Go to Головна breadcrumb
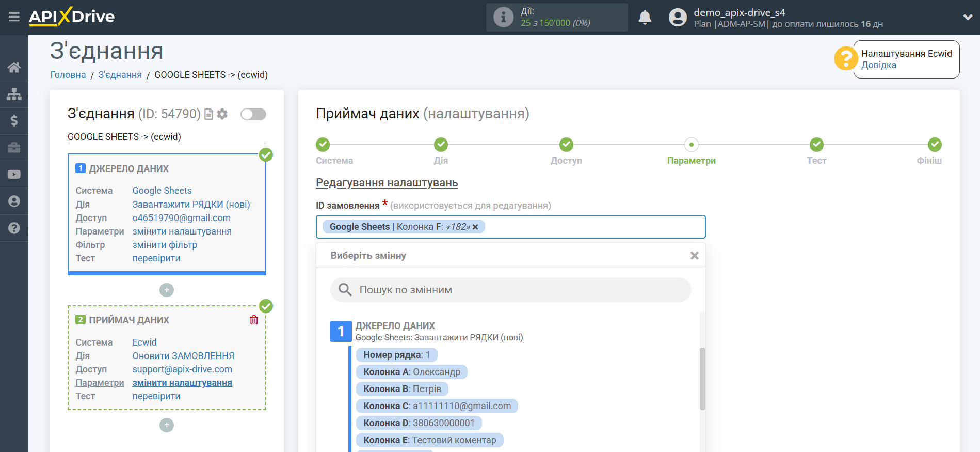980x452 pixels. (x=68, y=75)
